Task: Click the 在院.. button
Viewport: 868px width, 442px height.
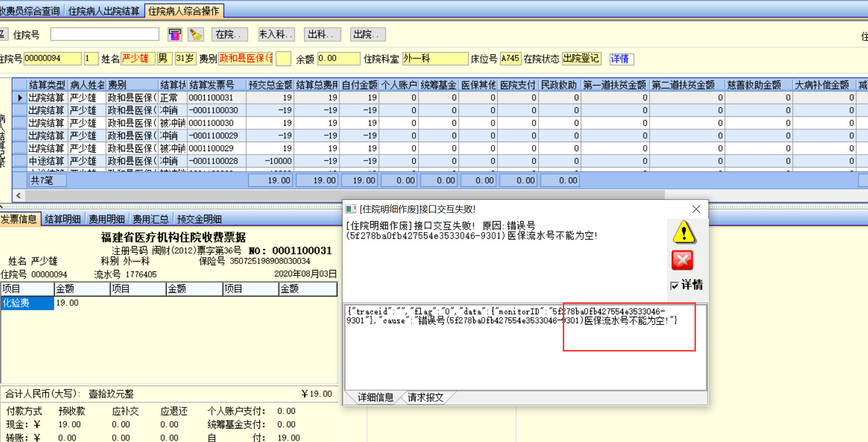Action: coord(229,34)
